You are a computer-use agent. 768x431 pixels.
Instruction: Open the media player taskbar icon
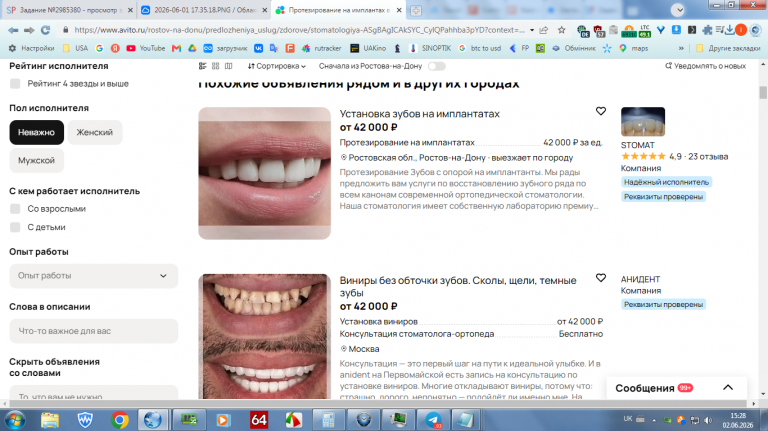tap(223, 420)
